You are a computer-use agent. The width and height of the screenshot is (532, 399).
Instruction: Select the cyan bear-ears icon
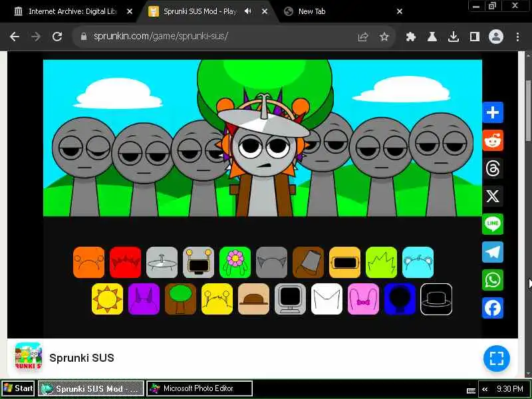pos(418,262)
